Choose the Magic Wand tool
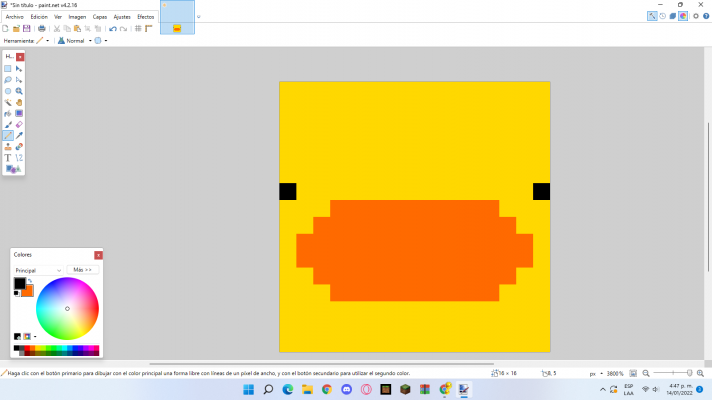 coord(8,102)
